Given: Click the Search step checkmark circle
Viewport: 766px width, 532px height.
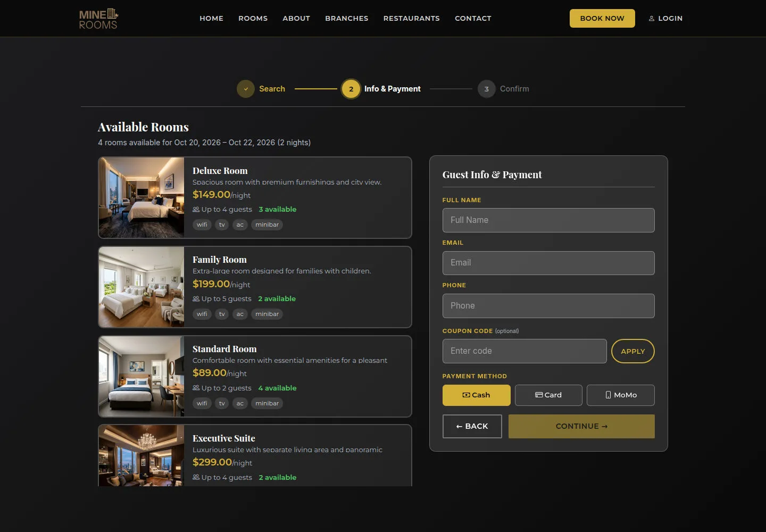Looking at the screenshot, I should [x=246, y=89].
